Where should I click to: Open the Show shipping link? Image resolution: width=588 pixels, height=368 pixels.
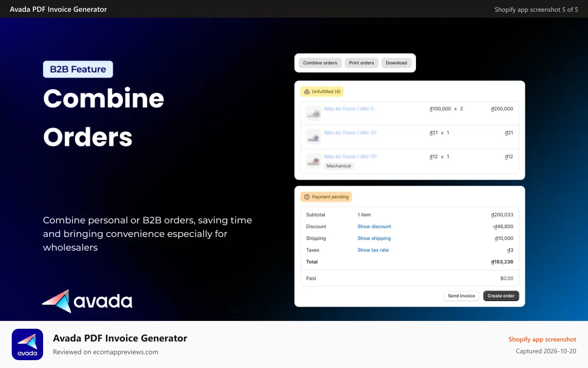[374, 238]
